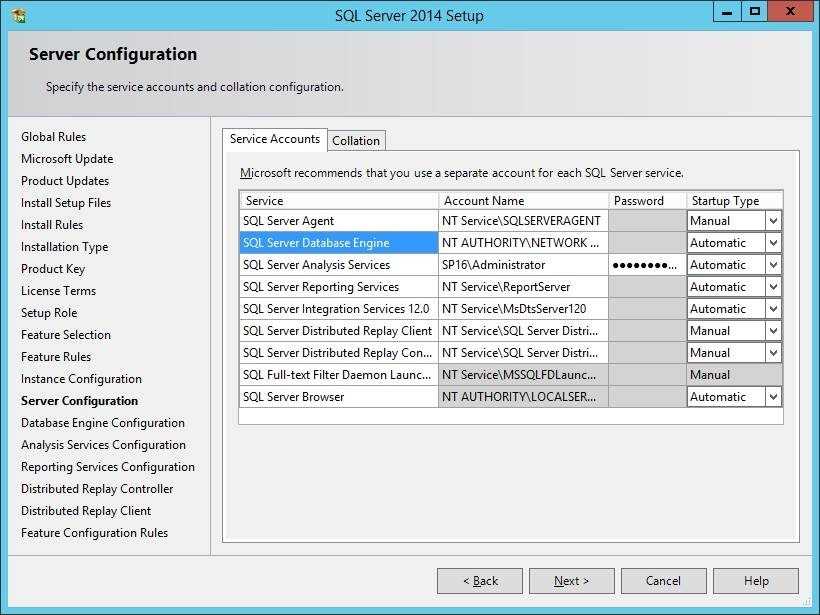Viewport: 820px width, 615px height.
Task: Click Analysis Services Configuration step
Action: [103, 445]
